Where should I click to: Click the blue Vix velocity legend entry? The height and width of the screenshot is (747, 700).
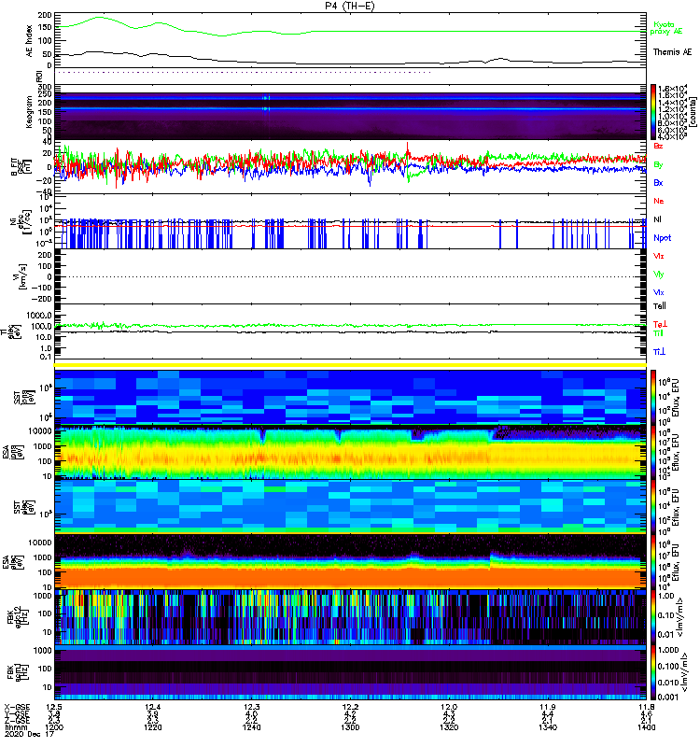(659, 291)
